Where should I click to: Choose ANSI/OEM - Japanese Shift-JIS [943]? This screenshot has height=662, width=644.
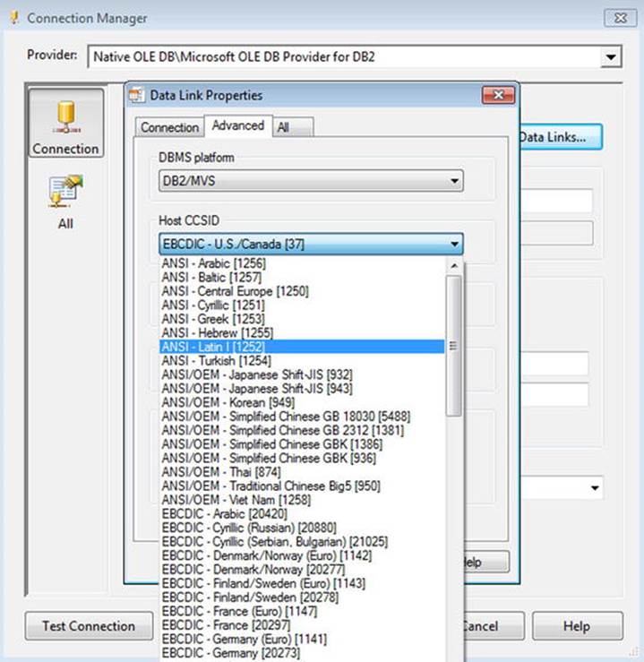point(302,389)
